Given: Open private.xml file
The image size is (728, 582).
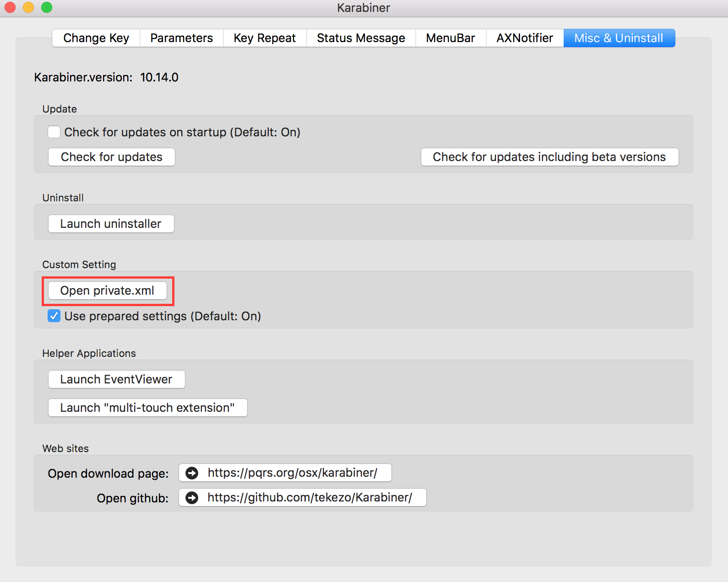Looking at the screenshot, I should (108, 291).
